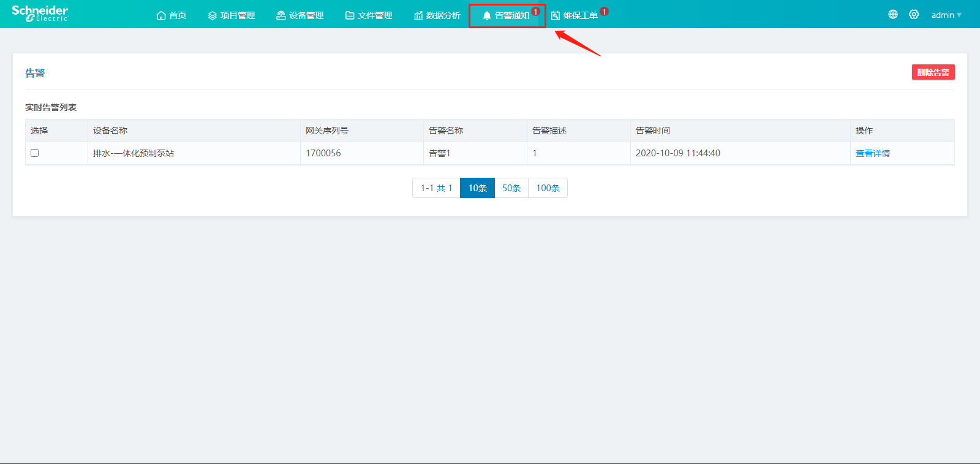Click gateway serial 1700056
This screenshot has height=464, width=980.
(x=323, y=153)
